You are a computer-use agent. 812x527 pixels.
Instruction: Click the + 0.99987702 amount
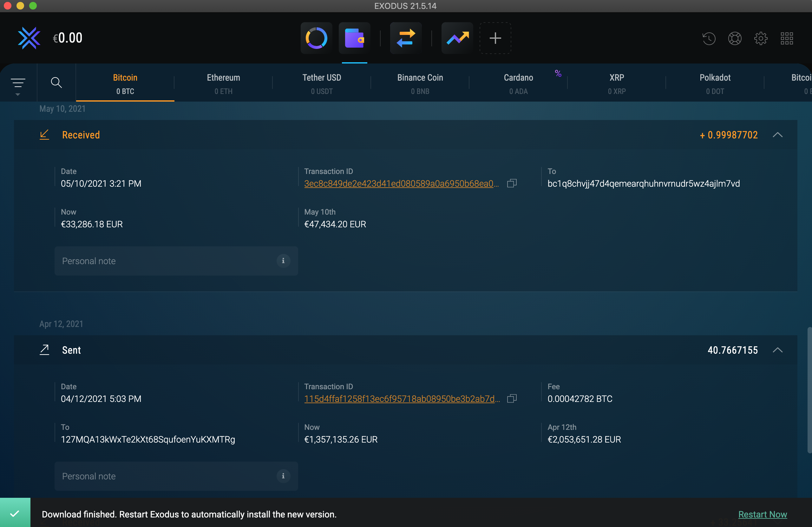(x=729, y=135)
